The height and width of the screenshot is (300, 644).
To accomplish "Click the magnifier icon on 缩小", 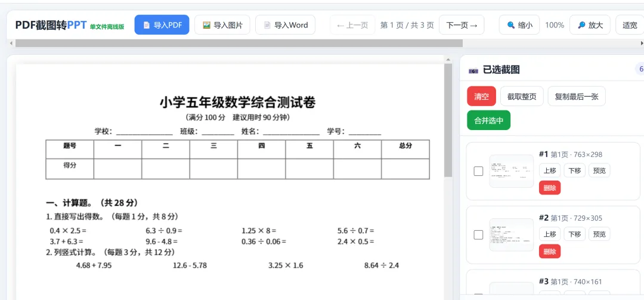I will [x=511, y=25].
